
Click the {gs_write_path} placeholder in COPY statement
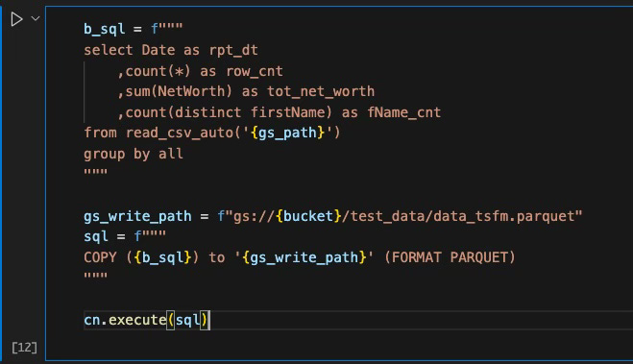[304, 257]
